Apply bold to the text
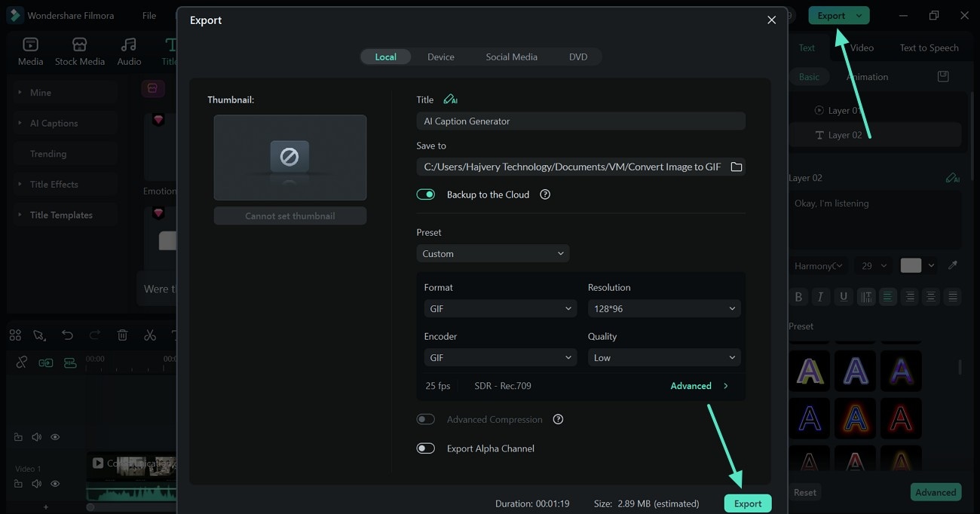Viewport: 980px width, 514px height. (798, 297)
